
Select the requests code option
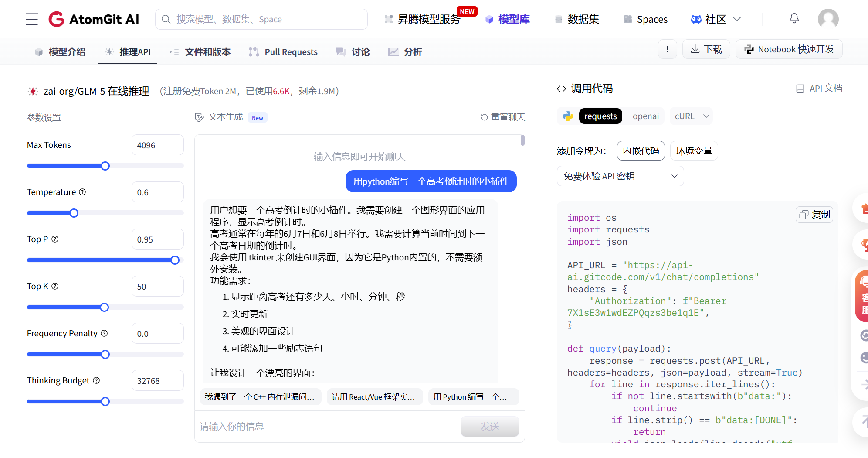600,116
